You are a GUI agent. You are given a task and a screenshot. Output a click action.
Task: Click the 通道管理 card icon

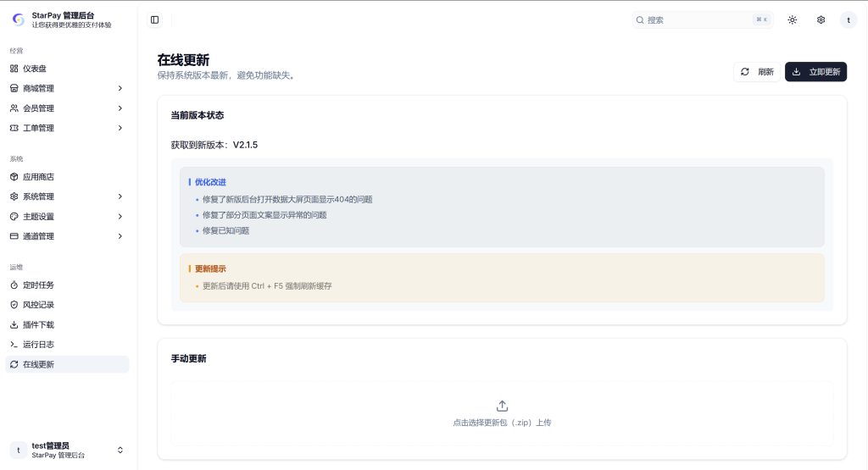[x=14, y=236]
